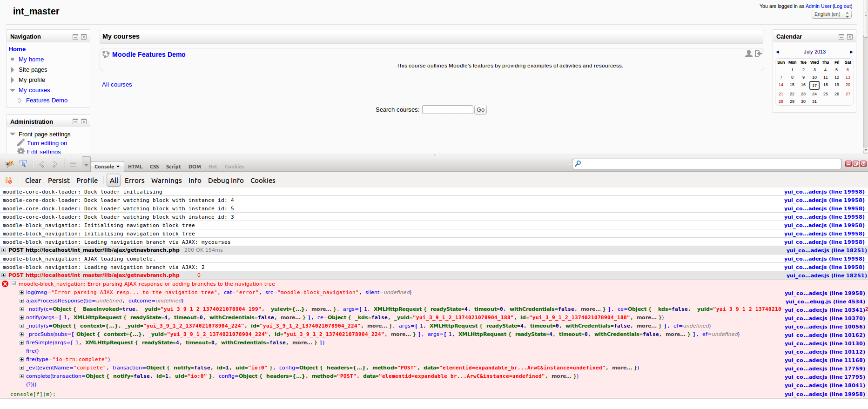Viewport: 868px width, 409px height.
Task: Switch to the Net tab in Firebug
Action: tap(213, 167)
